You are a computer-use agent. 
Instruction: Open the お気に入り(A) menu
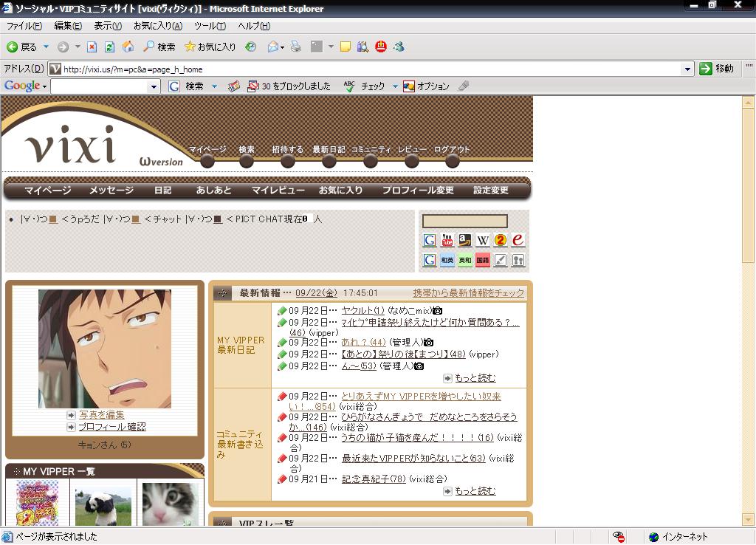[158, 26]
